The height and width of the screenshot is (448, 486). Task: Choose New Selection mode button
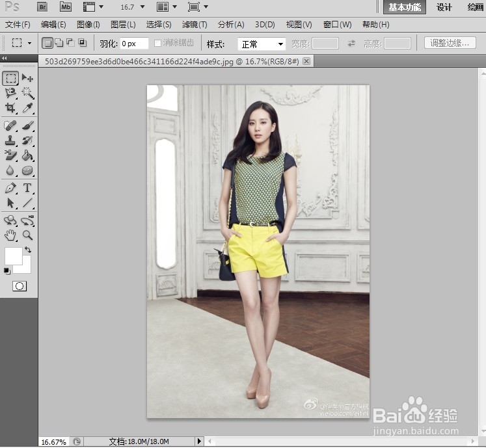[x=47, y=43]
